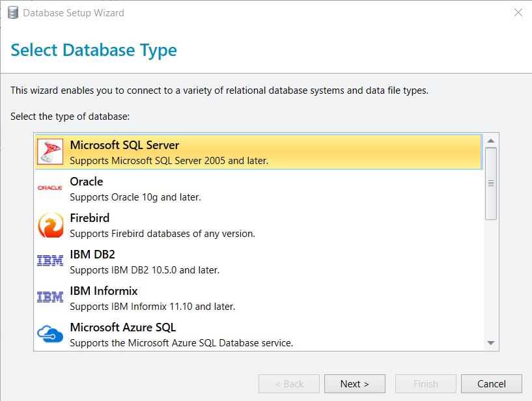Select the IBM DB2 list entry
The width and height of the screenshot is (532, 401).
(x=259, y=261)
